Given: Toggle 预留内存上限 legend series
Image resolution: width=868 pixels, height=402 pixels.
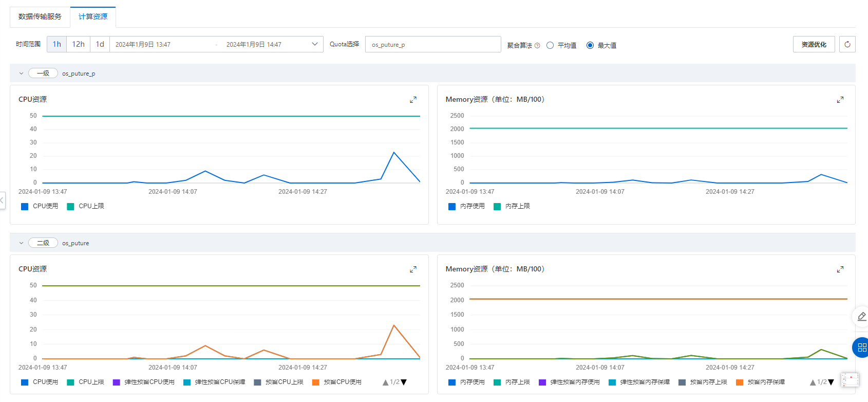Looking at the screenshot, I should [703, 382].
